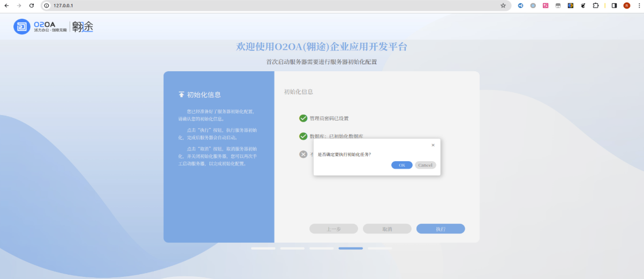Click OK in the confirmation dialog
The height and width of the screenshot is (279, 644).
point(401,165)
